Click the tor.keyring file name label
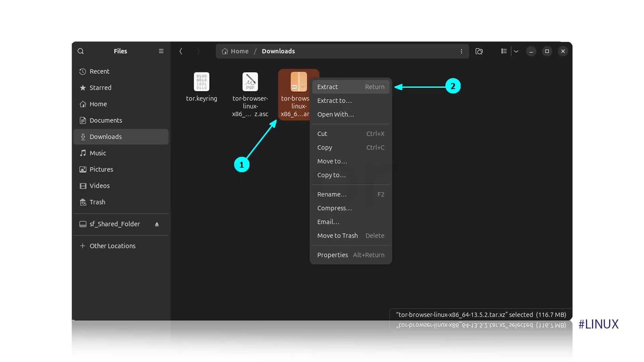The image size is (644, 362). pos(202,99)
